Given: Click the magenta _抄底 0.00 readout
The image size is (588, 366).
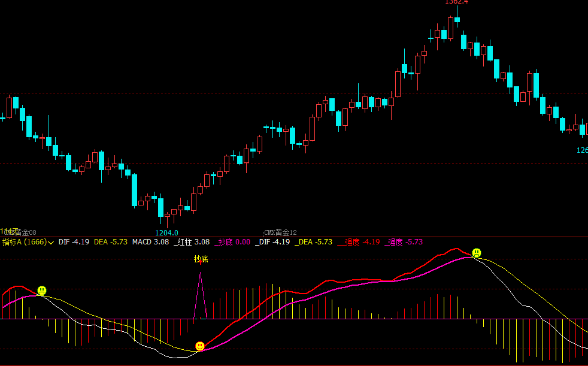Looking at the screenshot, I should [232, 242].
